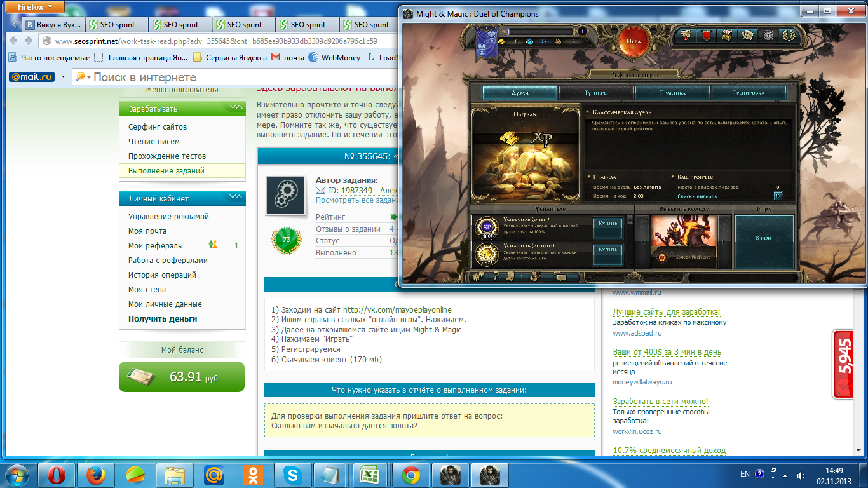Click the grey emblem icon in game toolbar
868x488 pixels.
768,35
